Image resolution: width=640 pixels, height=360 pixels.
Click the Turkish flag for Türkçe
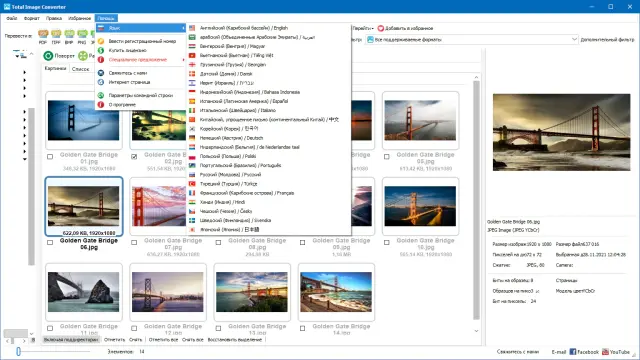192,184
